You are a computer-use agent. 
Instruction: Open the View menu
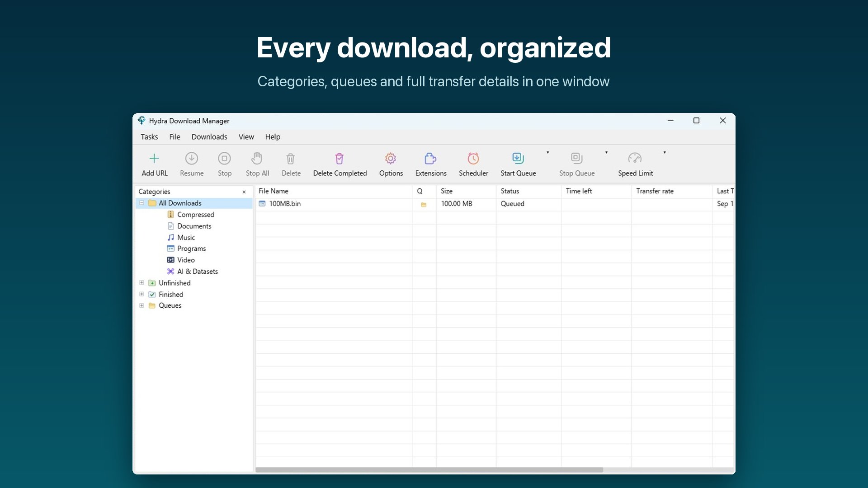tap(246, 137)
